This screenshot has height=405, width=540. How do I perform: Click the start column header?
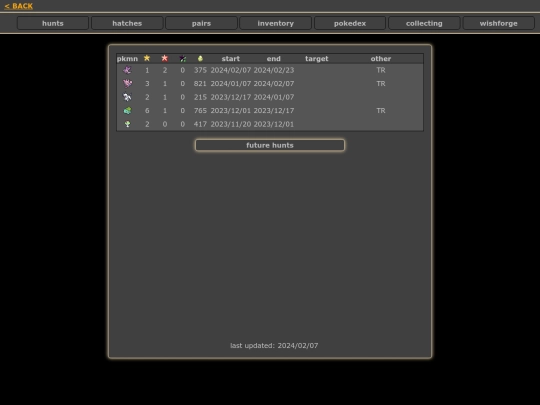231,59
